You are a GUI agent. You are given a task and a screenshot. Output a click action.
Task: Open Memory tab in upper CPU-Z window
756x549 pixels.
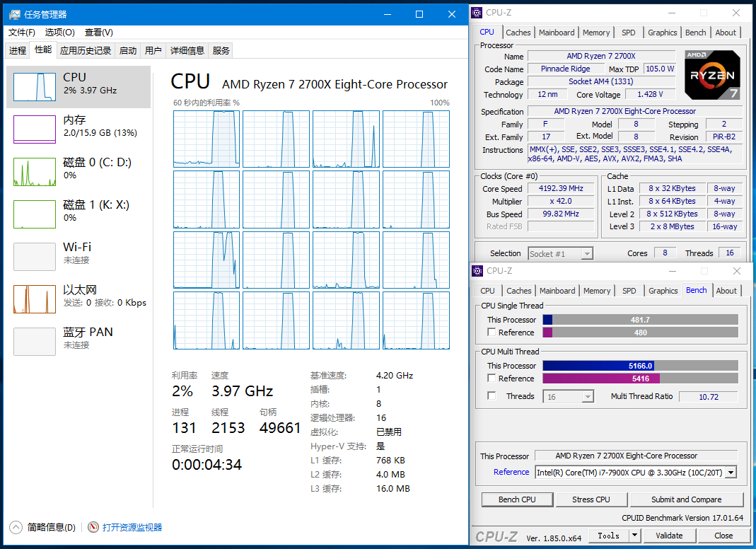(596, 33)
